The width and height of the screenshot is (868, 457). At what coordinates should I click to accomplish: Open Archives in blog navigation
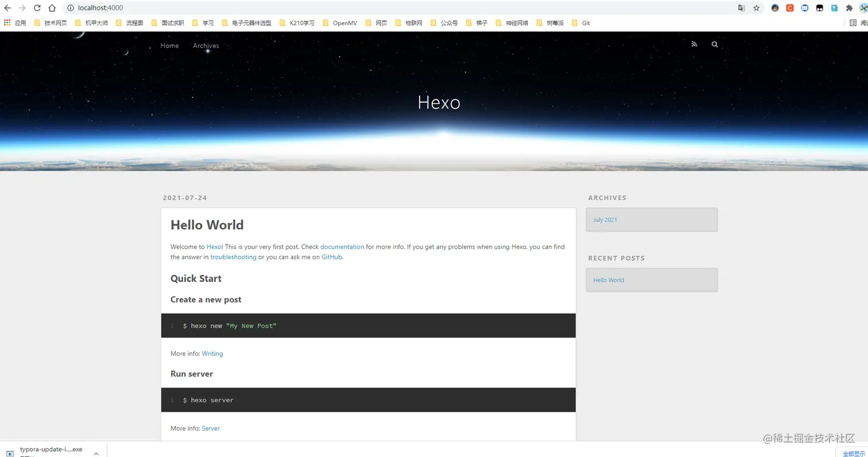coord(206,45)
